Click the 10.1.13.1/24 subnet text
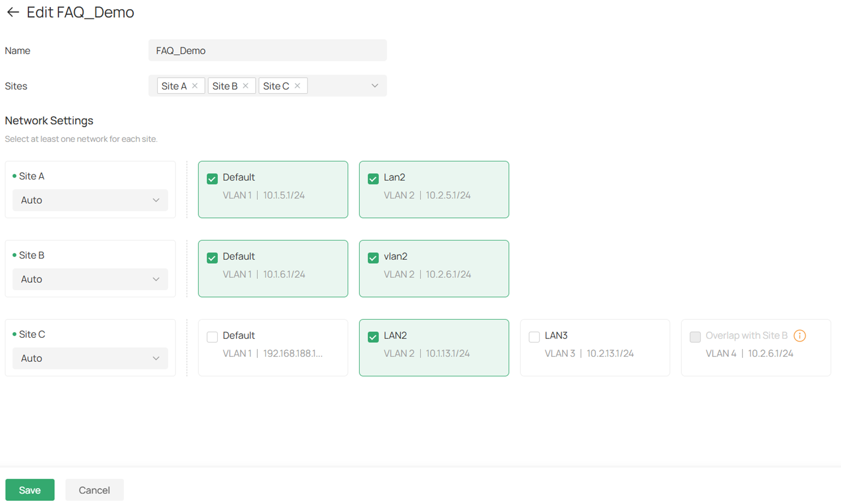This screenshot has height=504, width=841. click(x=448, y=353)
